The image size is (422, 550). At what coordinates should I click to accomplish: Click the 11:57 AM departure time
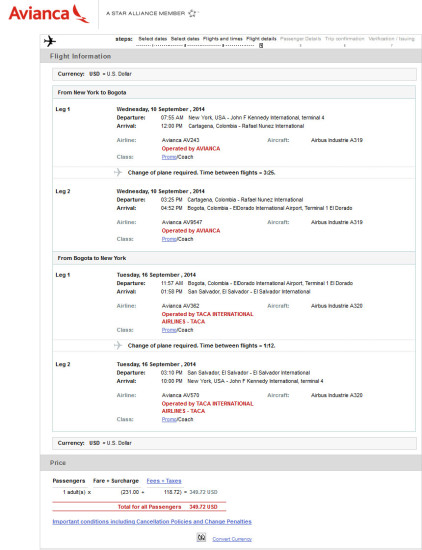point(172,283)
